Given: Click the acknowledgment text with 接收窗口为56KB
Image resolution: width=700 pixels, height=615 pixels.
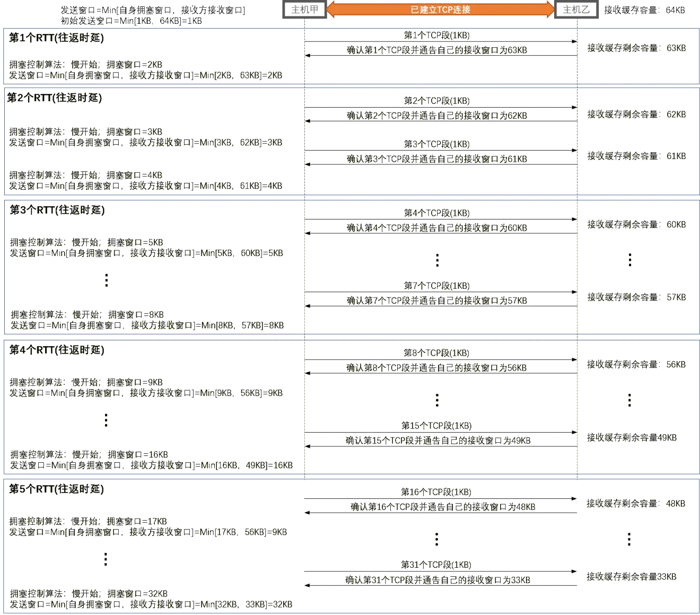Looking at the screenshot, I should (436, 368).
